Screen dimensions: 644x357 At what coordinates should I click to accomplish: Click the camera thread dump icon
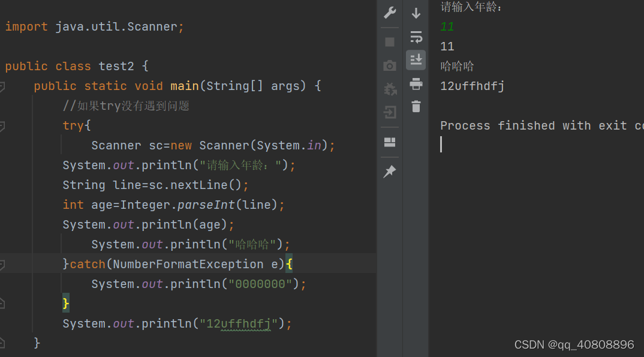click(390, 66)
